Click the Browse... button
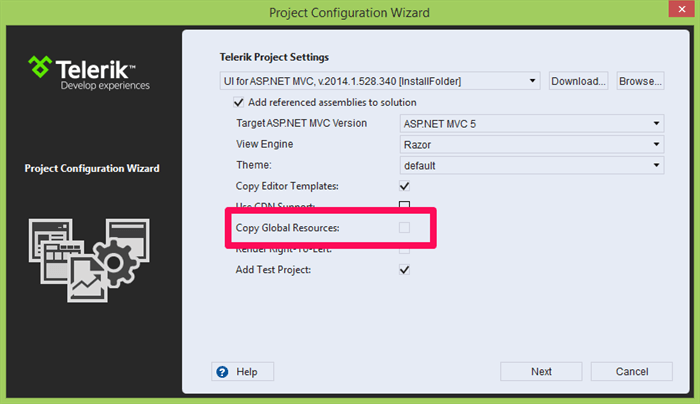700x404 pixels. point(641,81)
